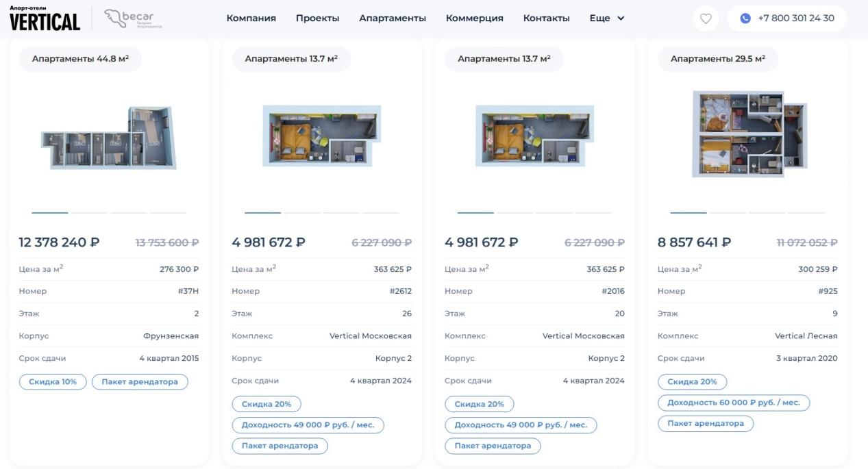Open the Vertical apart-hotels logo
Image resolution: width=868 pixels, height=469 pixels.
[x=45, y=19]
